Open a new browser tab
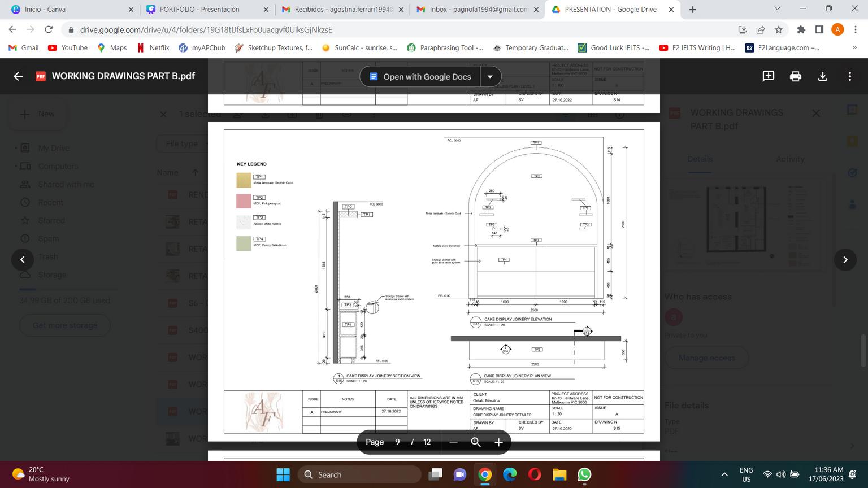 click(693, 10)
